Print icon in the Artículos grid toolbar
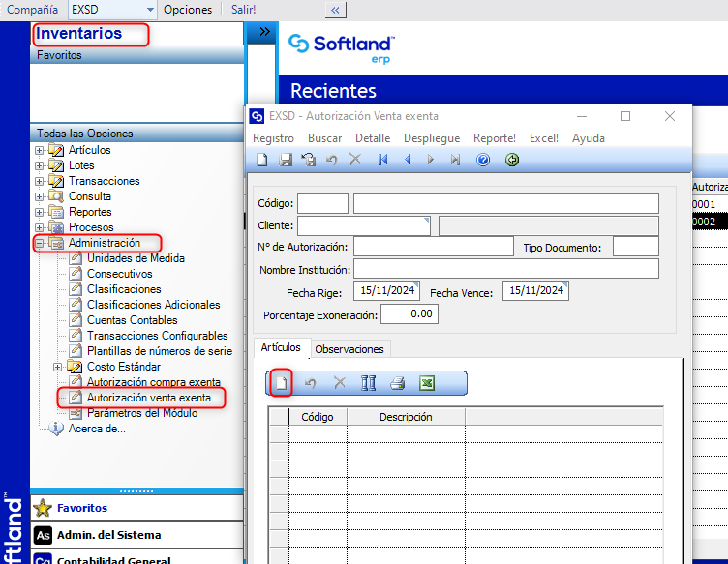 pos(398,383)
